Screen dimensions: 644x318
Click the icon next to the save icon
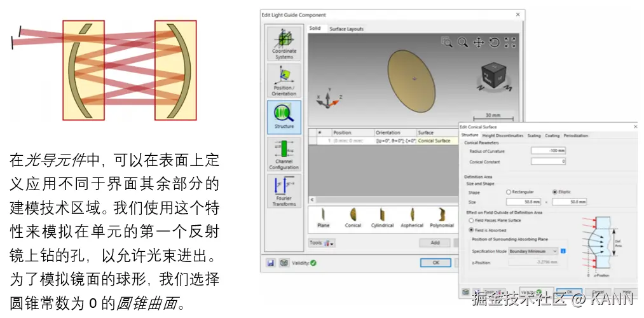click(284, 263)
